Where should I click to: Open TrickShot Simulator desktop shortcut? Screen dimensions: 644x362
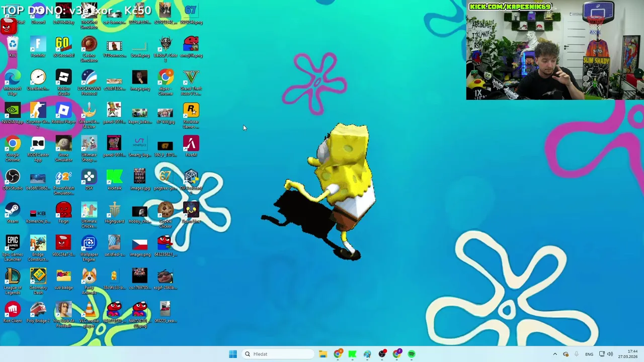click(89, 17)
